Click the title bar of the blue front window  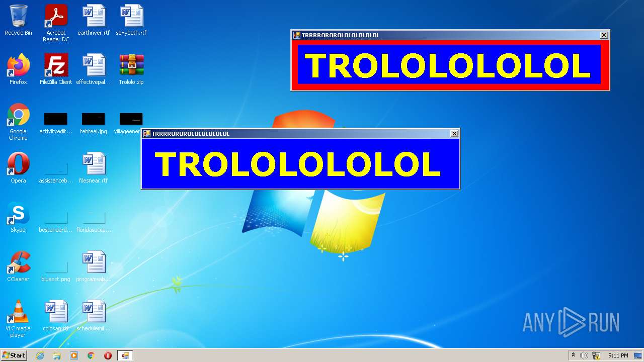coord(300,134)
